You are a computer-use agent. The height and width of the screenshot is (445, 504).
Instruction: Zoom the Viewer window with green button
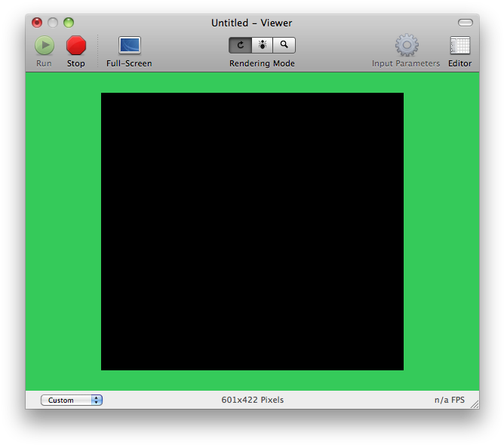coord(69,23)
